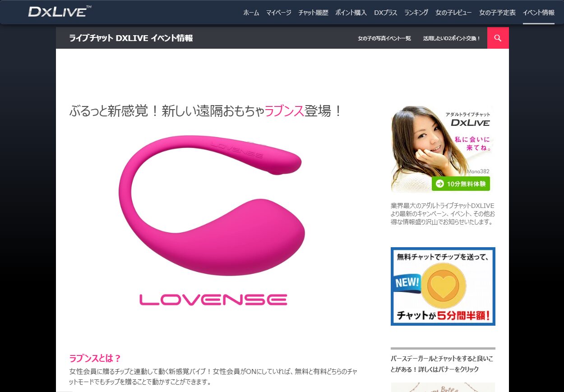Viewport: 564px width, 392px height.
Task: Click the LOVENSE wordmark below product
Action: click(213, 300)
